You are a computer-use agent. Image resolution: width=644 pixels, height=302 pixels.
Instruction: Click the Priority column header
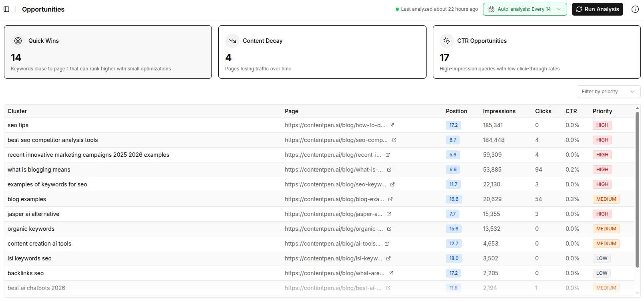click(602, 111)
